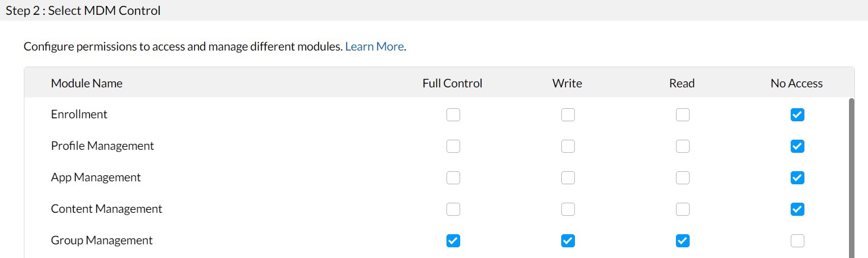Select Full Control for Profile Management
Viewport: 868px width, 258px height.
[x=453, y=146]
